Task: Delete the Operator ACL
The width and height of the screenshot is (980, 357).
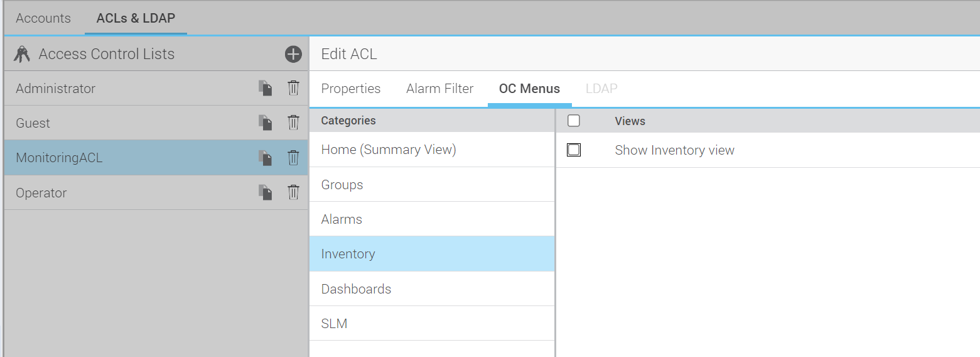Action: 293,192
